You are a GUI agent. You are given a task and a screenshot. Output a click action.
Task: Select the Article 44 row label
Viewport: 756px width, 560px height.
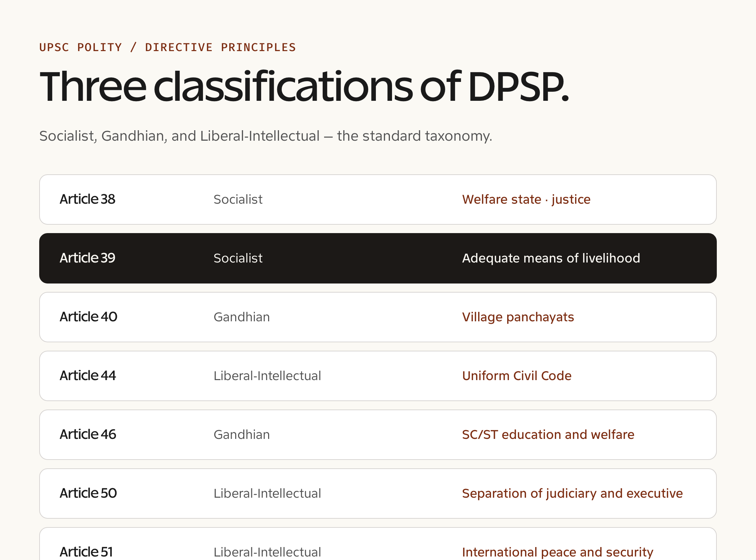click(x=88, y=376)
